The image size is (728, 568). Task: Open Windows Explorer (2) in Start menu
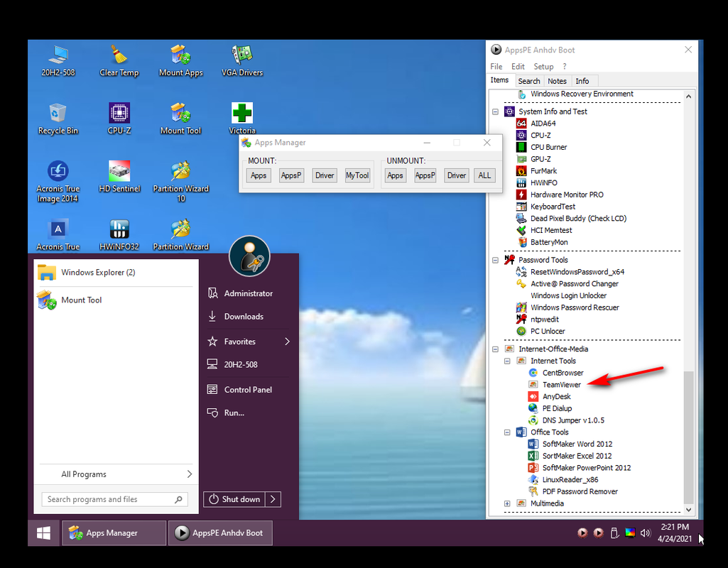tap(116, 273)
